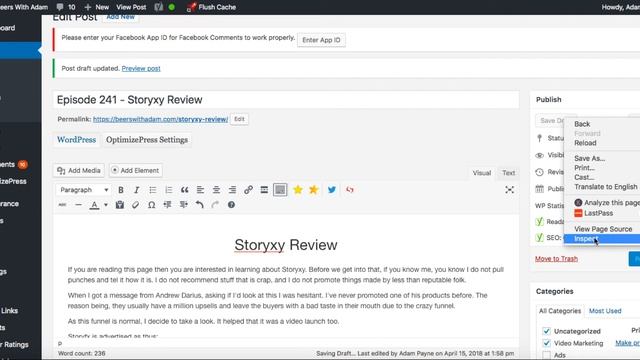Undo the last edit
640x360 pixels.
click(x=199, y=205)
